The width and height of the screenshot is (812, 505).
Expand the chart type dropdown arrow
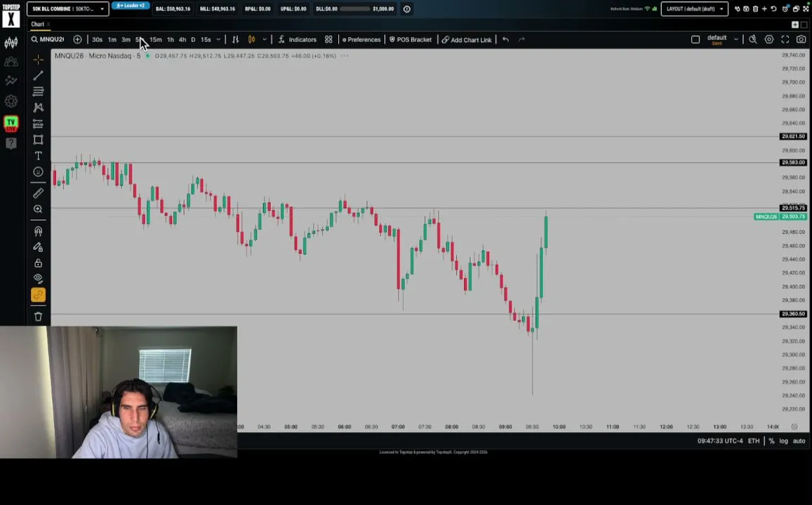click(x=265, y=40)
